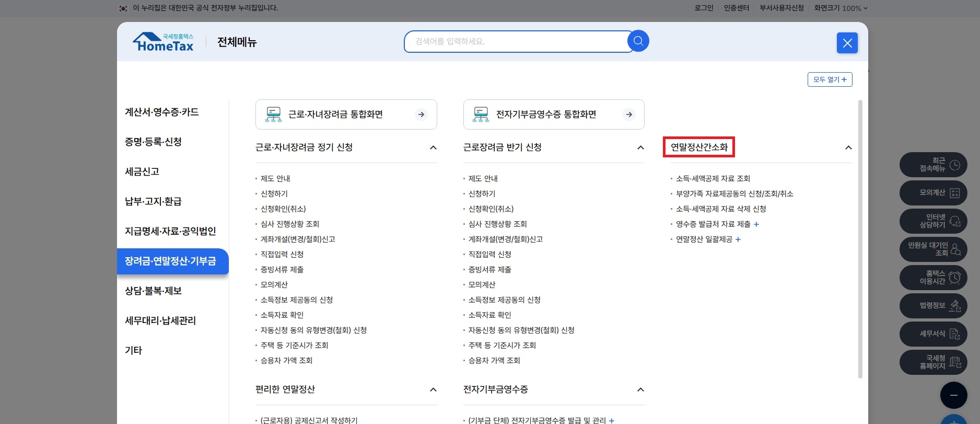Screen dimensions: 980x424
Task: Select 증명·등록·신청 menu category
Action: [x=153, y=142]
